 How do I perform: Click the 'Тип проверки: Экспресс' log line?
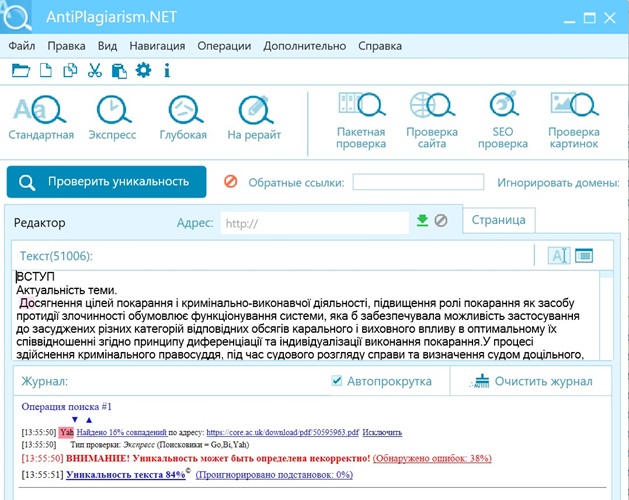tap(160, 445)
